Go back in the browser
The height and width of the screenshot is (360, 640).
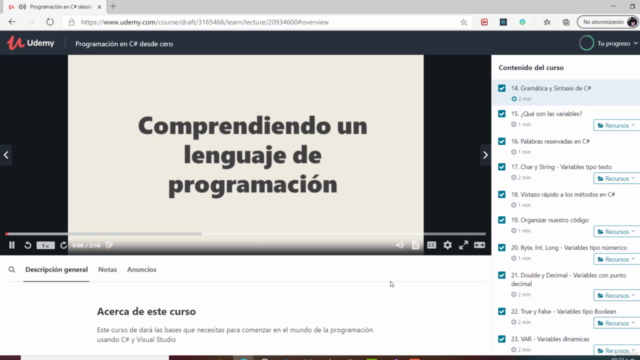tap(12, 22)
